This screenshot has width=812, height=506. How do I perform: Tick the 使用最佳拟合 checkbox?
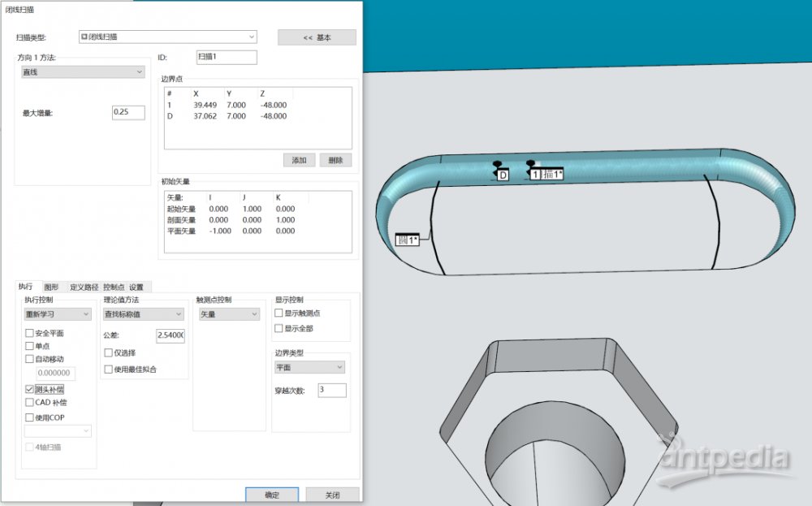(x=108, y=370)
